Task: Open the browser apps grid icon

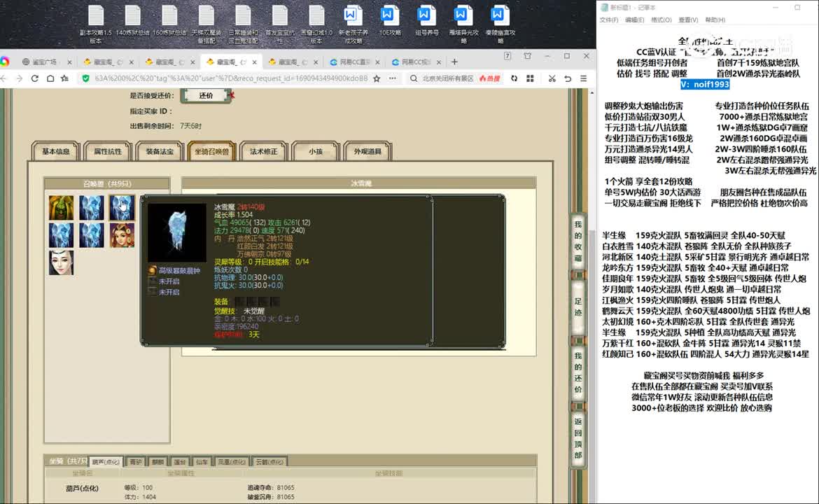Action: coord(530,78)
